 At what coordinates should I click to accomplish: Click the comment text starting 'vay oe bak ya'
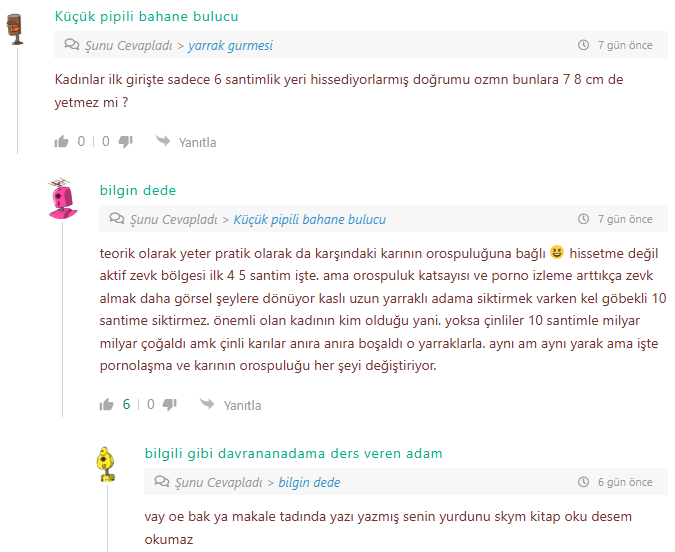tap(388, 527)
